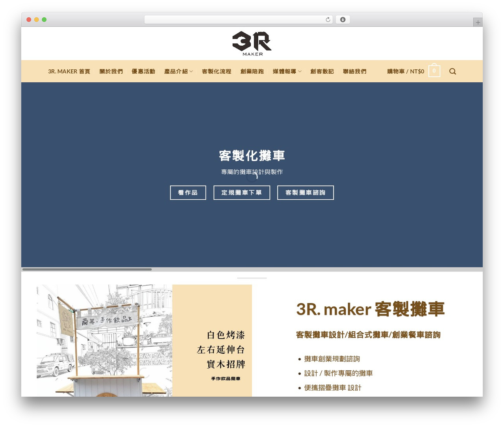Reload the page with the refresh icon
504x427 pixels.
(x=328, y=20)
